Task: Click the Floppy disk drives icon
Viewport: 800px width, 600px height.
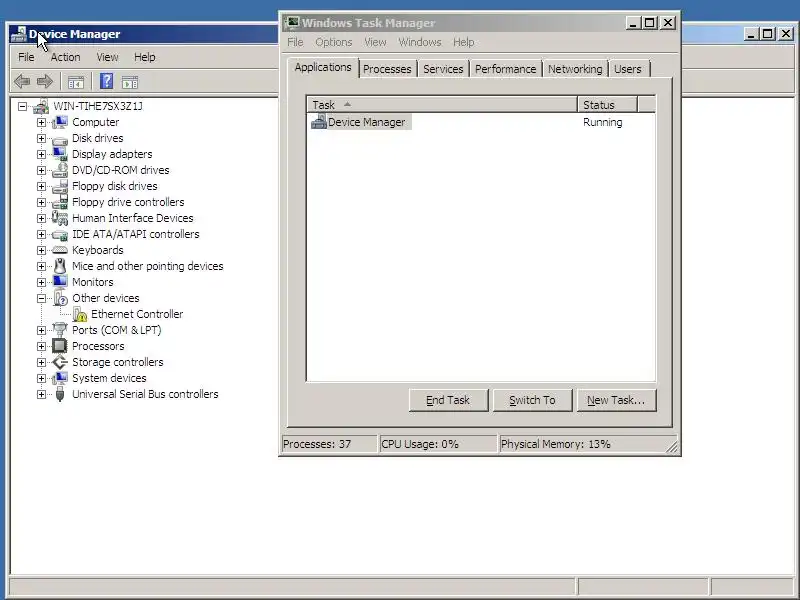Action: tap(60, 186)
